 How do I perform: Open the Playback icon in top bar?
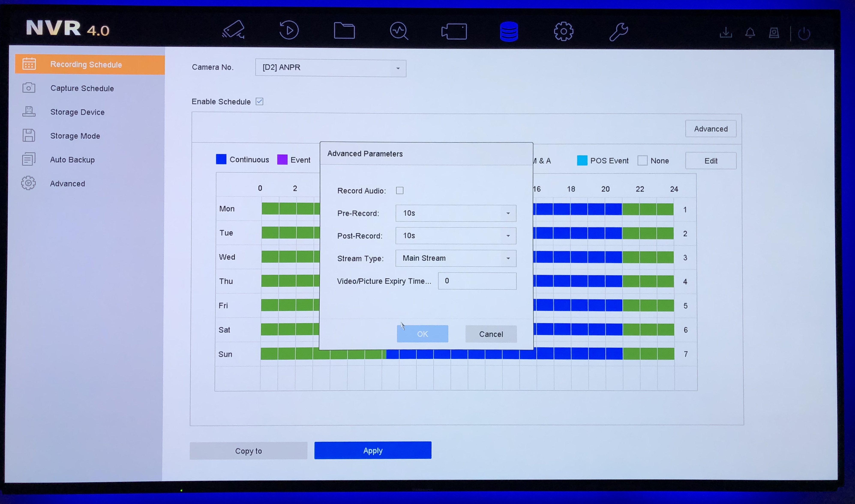(289, 30)
